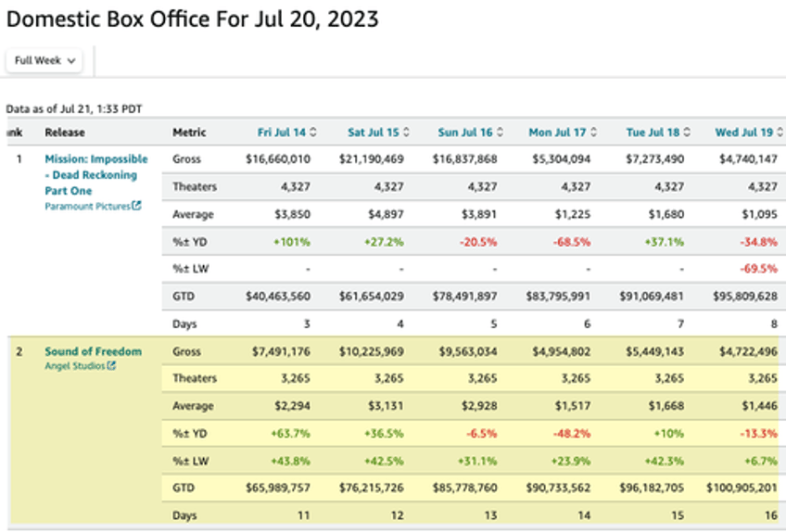Select the +6.7% last-week value
The image size is (786, 532).
[760, 462]
